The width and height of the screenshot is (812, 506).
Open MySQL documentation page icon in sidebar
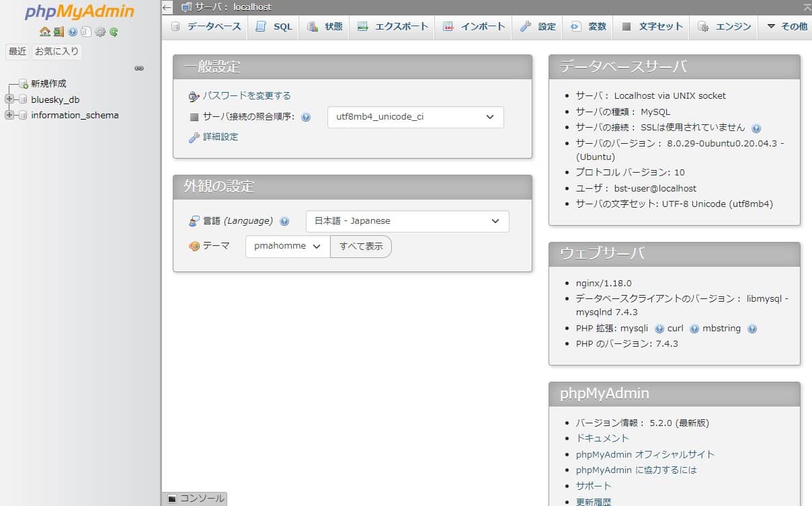[86, 32]
